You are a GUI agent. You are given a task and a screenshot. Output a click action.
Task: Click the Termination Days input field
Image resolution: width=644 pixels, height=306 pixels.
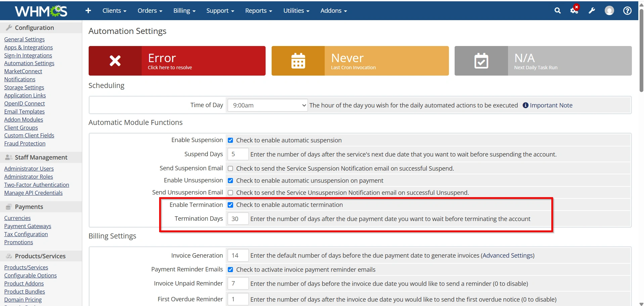pyautogui.click(x=238, y=219)
